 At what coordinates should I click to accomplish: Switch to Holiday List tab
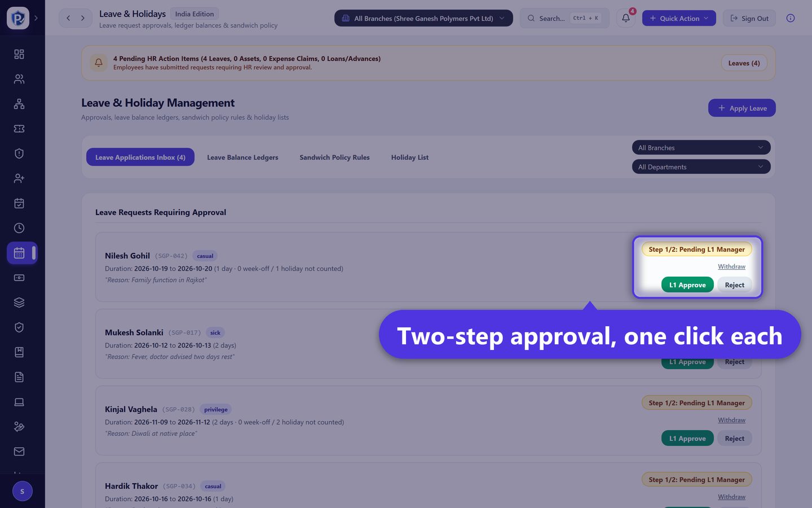(410, 157)
